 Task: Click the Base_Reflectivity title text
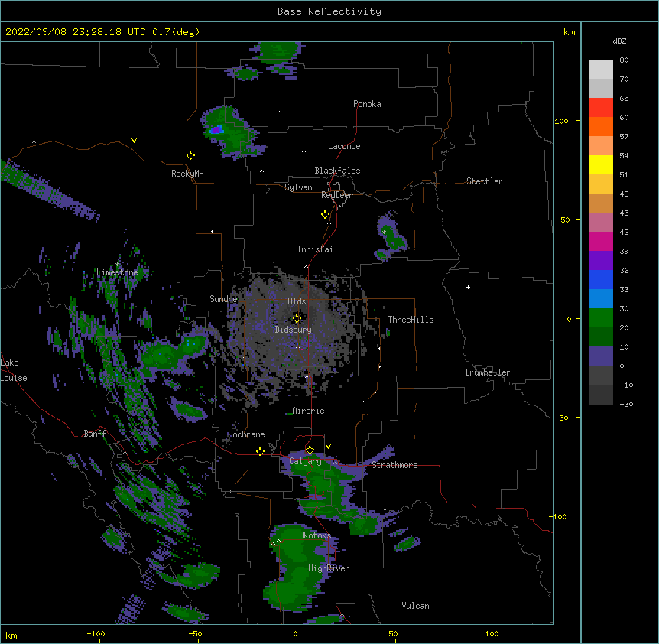coord(329,11)
